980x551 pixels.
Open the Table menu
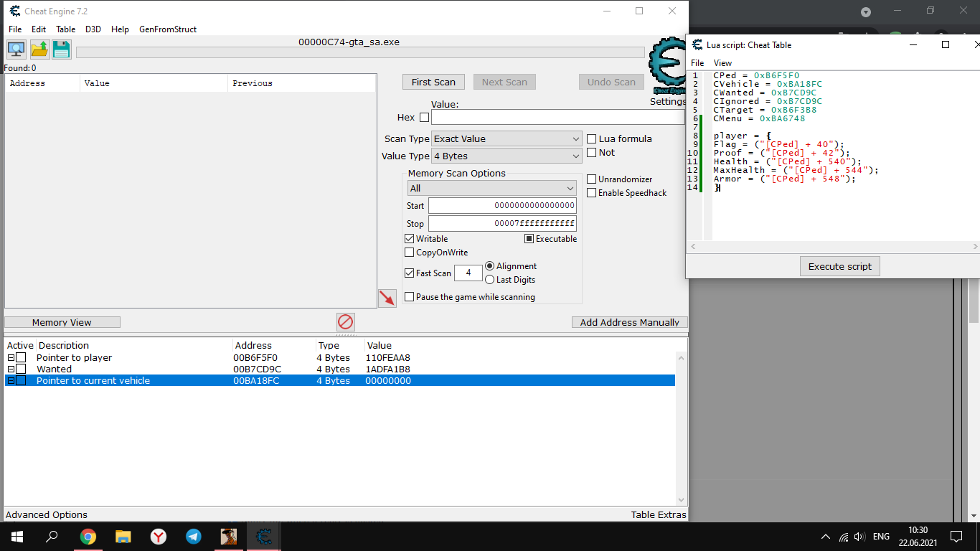[65, 29]
